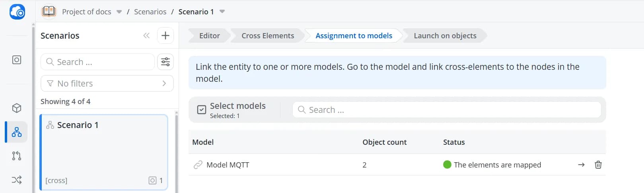Click the [cross] tag on Scenario 1
Screen dimensions: 644x193
coord(56,180)
